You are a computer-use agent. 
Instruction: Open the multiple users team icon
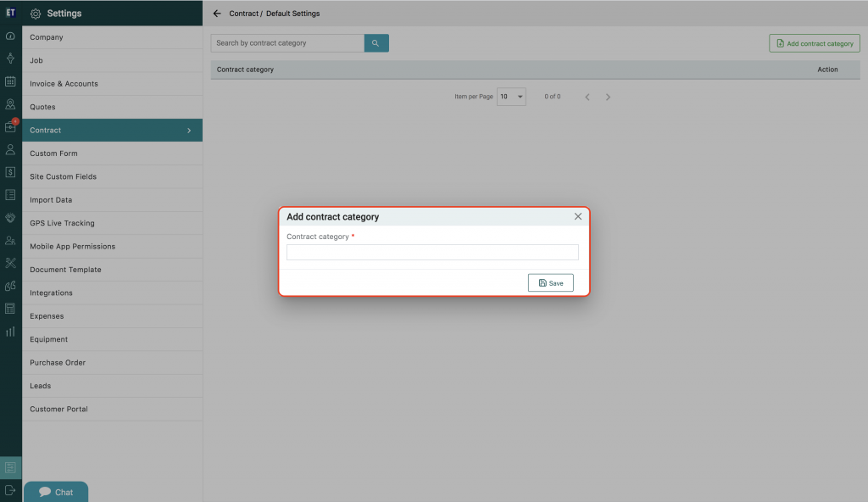coord(10,241)
